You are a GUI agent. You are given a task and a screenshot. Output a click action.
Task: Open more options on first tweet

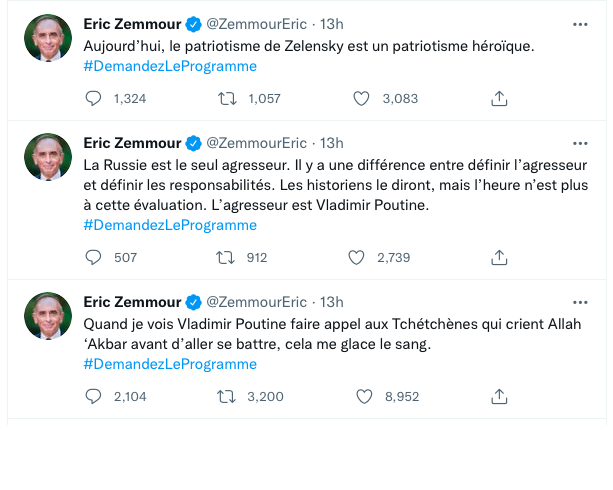579,23
